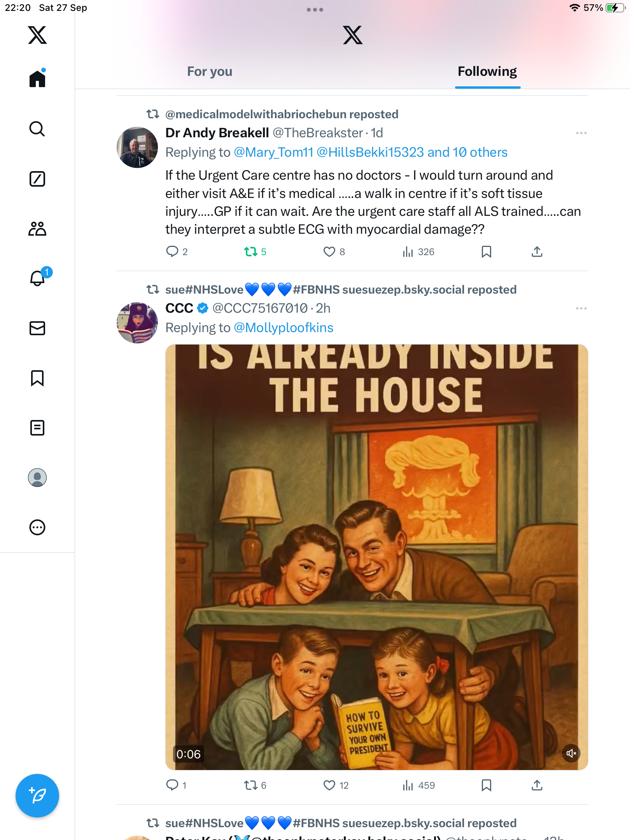Bookmark the CCC video post
Viewport: 630px width, 840px height.
pos(486,786)
